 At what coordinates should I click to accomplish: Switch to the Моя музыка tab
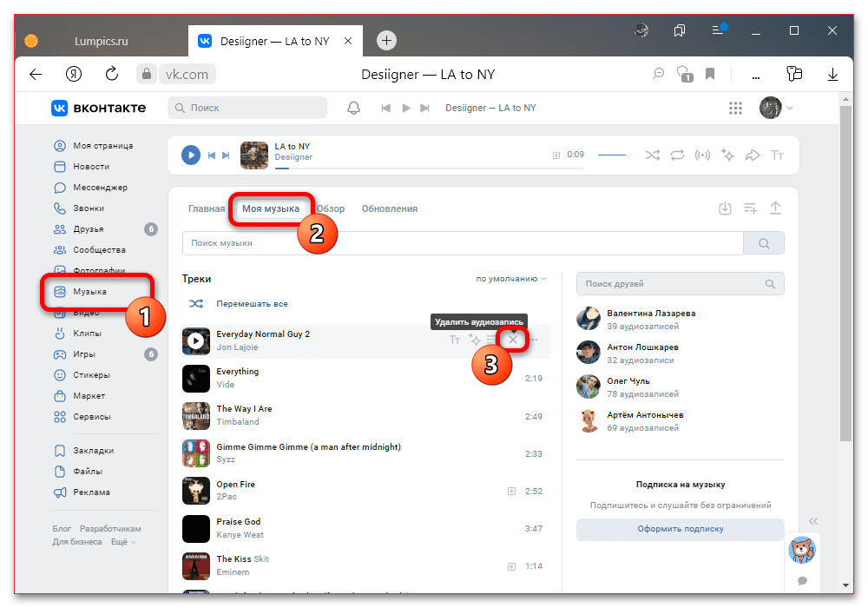tap(271, 208)
